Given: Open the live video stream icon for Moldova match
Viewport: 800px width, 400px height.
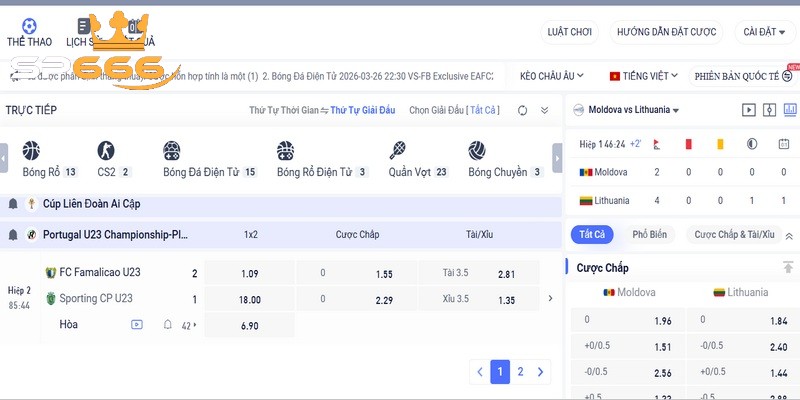Looking at the screenshot, I should (748, 110).
